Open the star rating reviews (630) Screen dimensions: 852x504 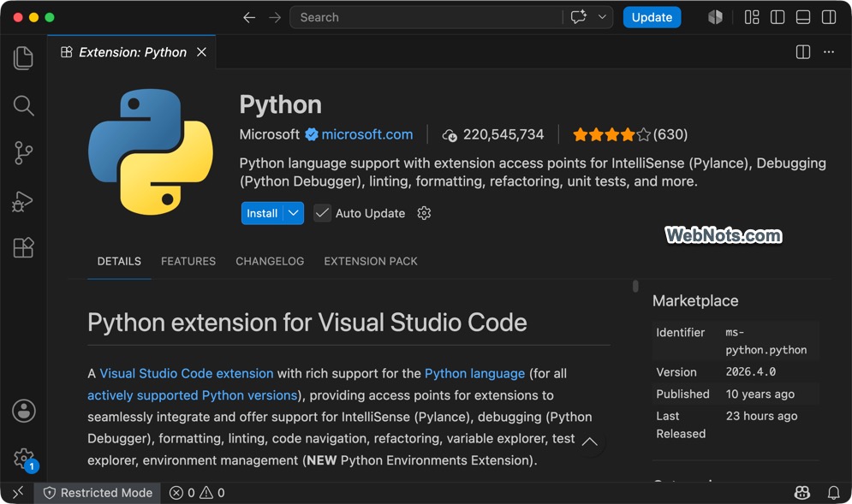point(630,134)
